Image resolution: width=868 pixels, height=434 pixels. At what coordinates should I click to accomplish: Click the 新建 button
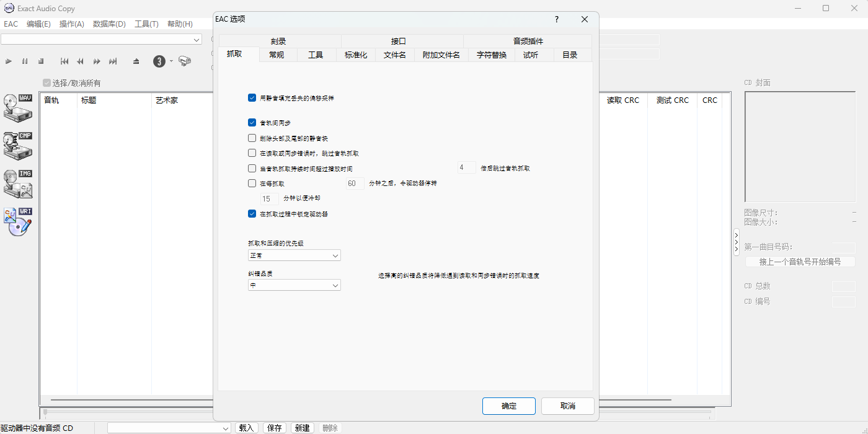[x=303, y=428]
